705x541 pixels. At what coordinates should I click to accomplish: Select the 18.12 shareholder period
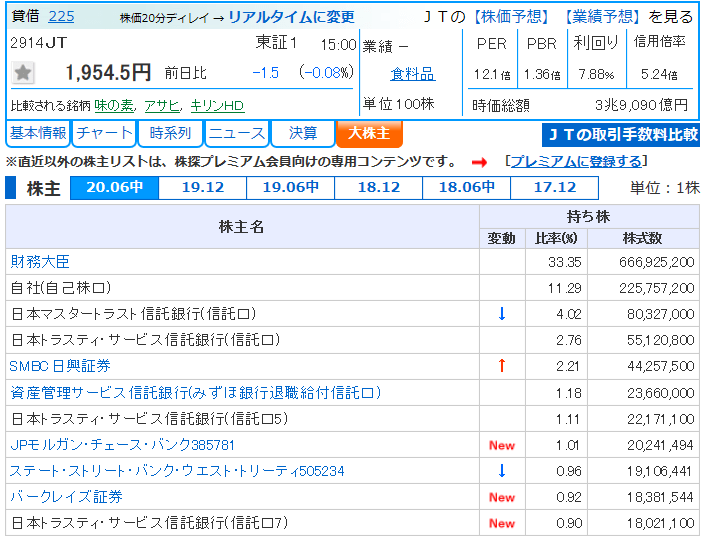point(379,187)
